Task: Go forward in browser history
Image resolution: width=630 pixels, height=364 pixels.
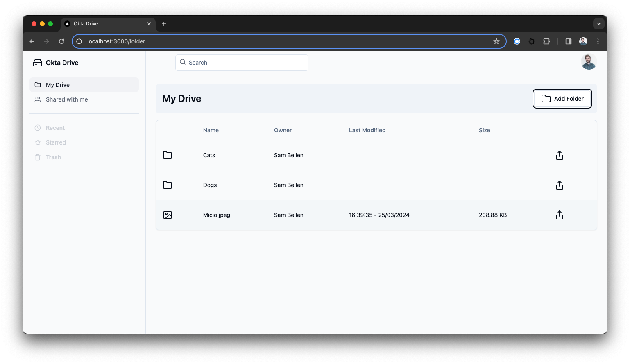Action: point(47,41)
